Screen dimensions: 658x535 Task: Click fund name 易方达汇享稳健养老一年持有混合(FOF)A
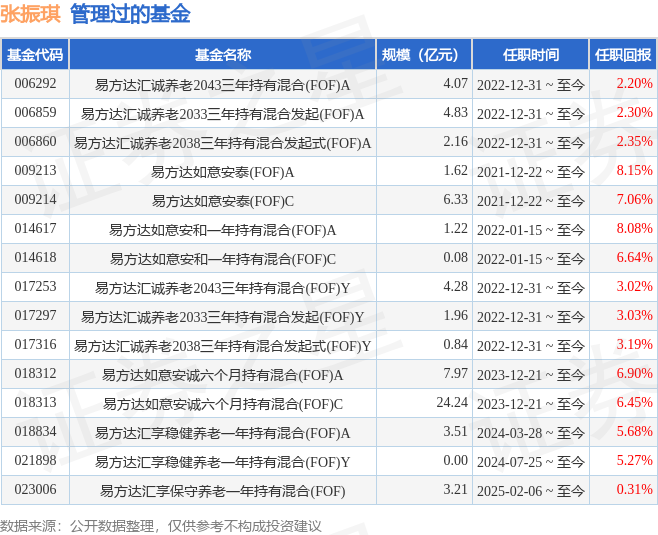tap(222, 433)
